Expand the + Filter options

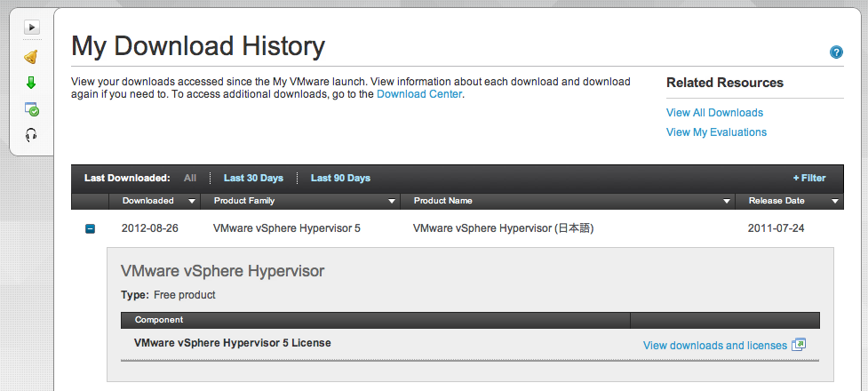point(809,178)
